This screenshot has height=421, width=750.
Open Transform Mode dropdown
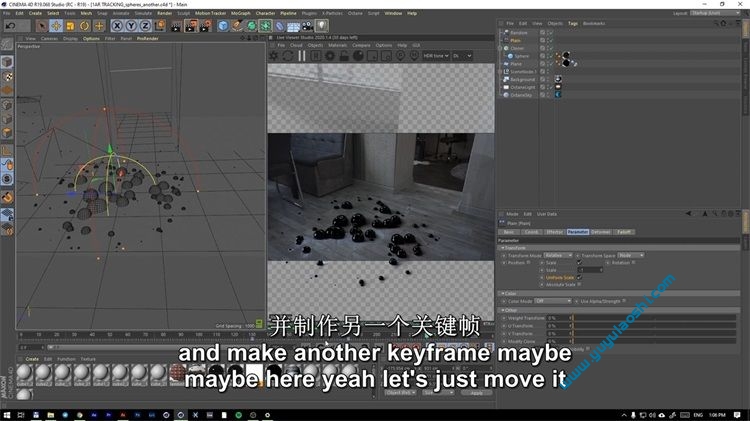pos(558,255)
